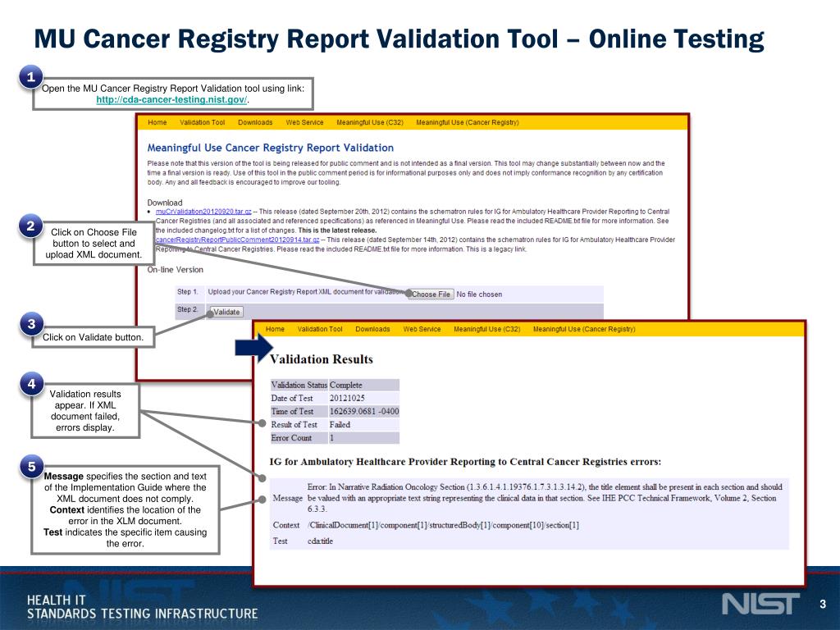Image resolution: width=840 pixels, height=630 pixels.
Task: Open Meaningful Use (C32) in the upper navigation
Action: point(370,122)
